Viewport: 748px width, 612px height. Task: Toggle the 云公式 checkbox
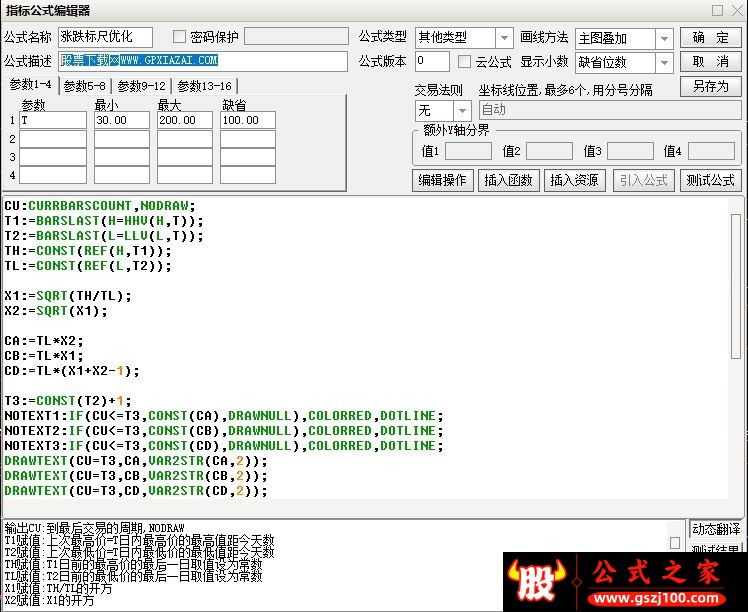(464, 62)
